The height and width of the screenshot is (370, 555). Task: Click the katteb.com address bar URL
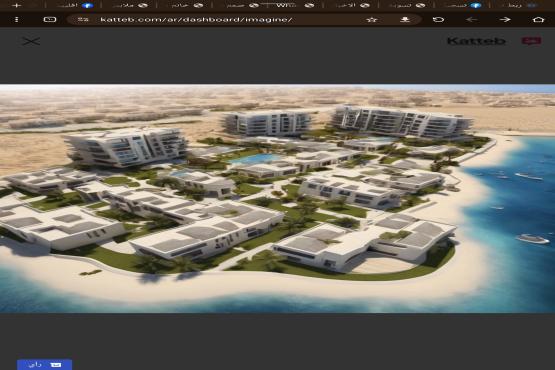click(x=196, y=19)
